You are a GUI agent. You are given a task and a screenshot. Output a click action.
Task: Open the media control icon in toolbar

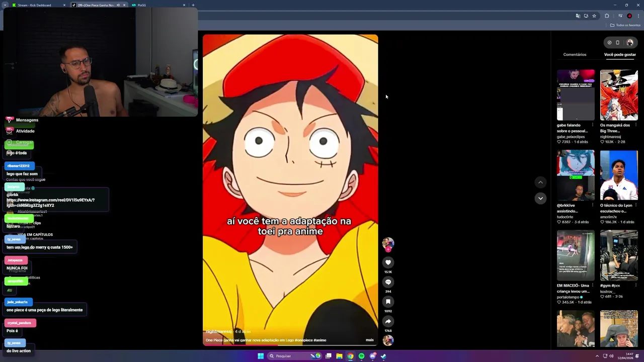tap(620, 16)
